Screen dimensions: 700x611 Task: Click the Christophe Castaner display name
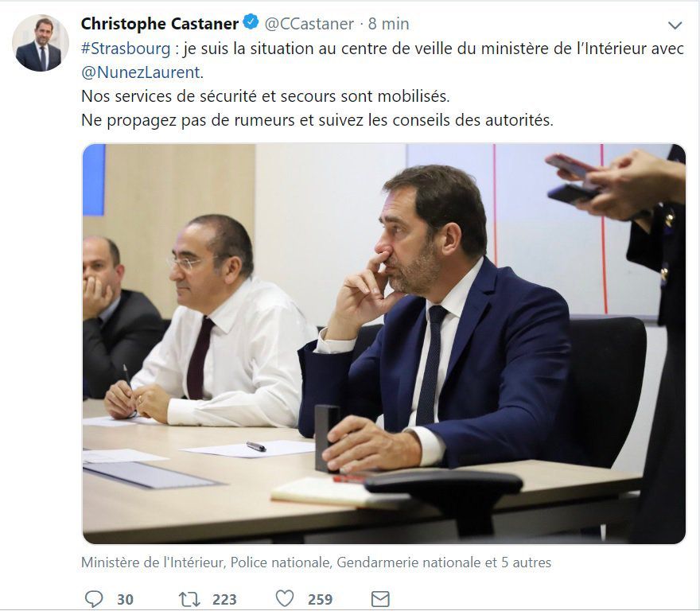point(160,24)
